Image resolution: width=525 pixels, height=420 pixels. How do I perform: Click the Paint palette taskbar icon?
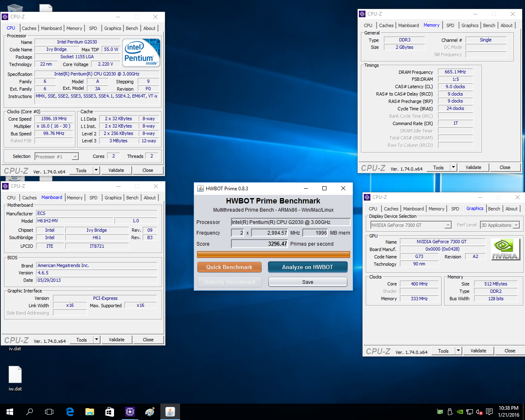(150, 412)
